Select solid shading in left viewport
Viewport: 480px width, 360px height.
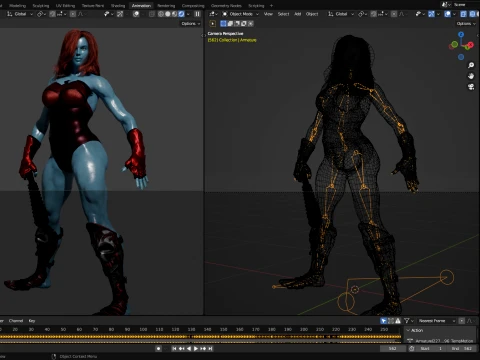(168, 14)
